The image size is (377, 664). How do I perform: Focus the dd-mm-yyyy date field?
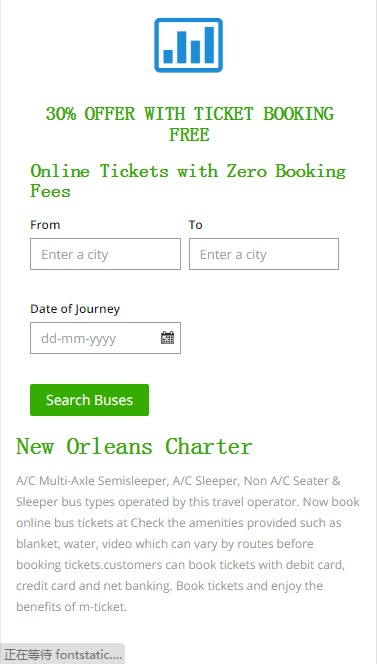[x=105, y=338]
